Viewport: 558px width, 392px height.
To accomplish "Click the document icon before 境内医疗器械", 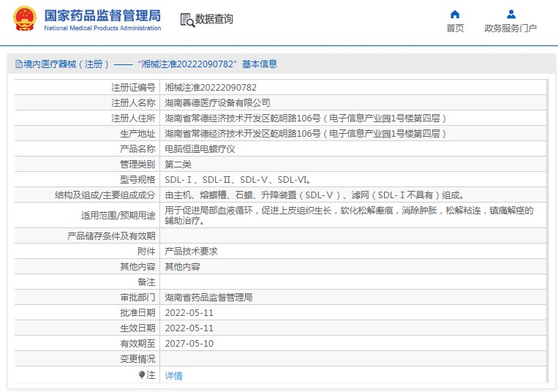I will [x=19, y=64].
